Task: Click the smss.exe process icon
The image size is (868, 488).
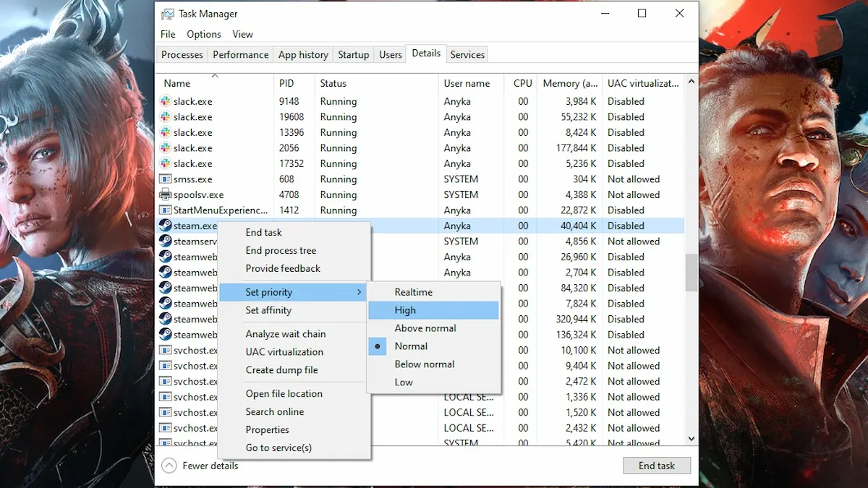Action: 166,179
